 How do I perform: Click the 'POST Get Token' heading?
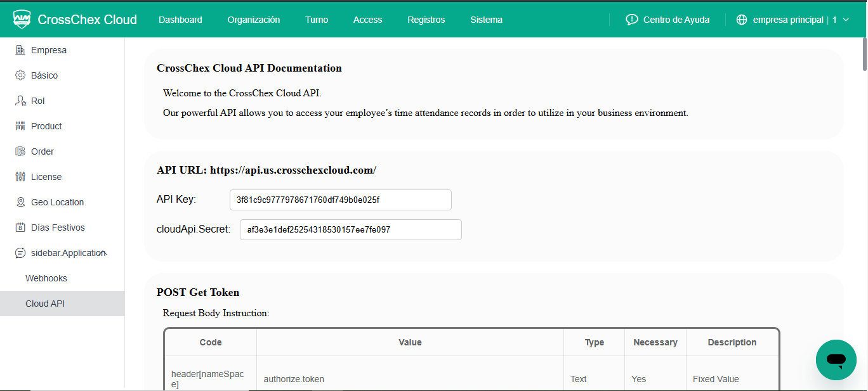click(x=198, y=293)
